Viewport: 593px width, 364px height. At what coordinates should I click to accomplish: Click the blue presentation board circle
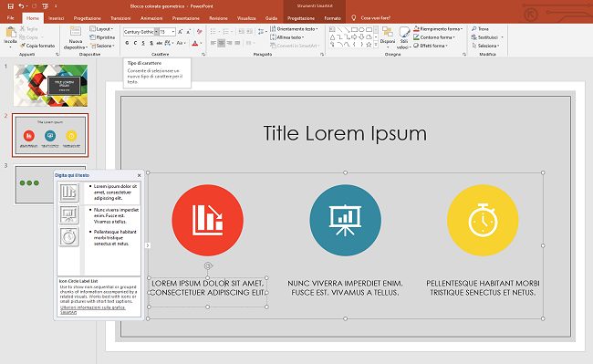click(x=345, y=220)
